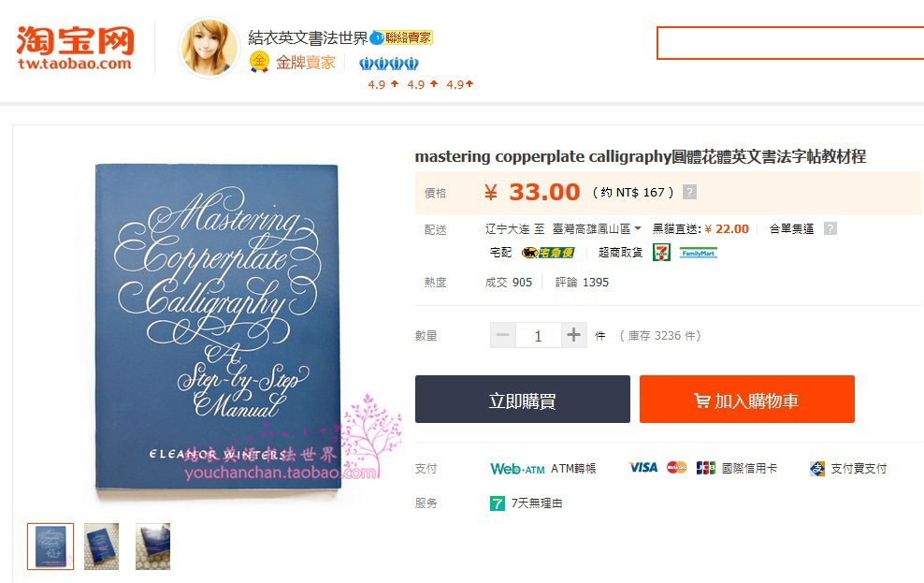
Task: Click the seller avatar picture
Action: click(x=209, y=47)
